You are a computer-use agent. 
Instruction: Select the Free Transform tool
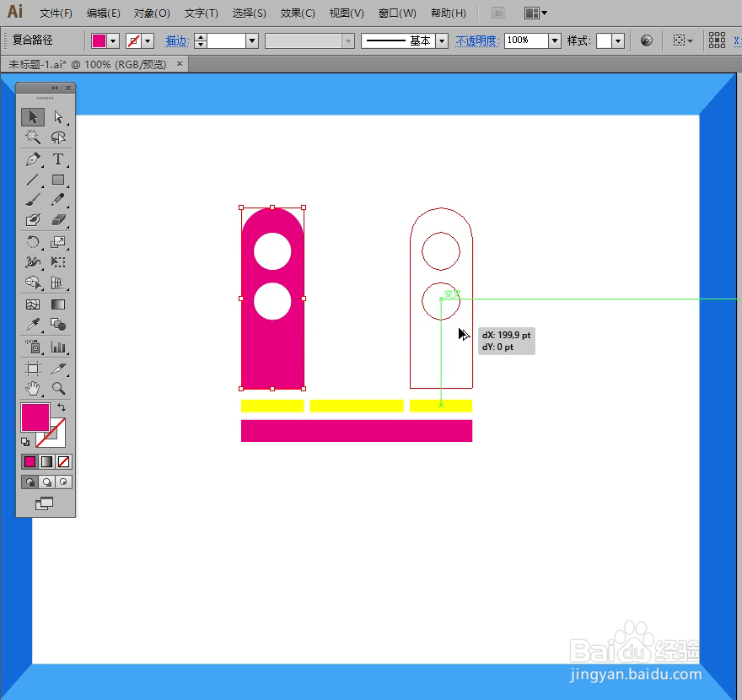pos(58,262)
